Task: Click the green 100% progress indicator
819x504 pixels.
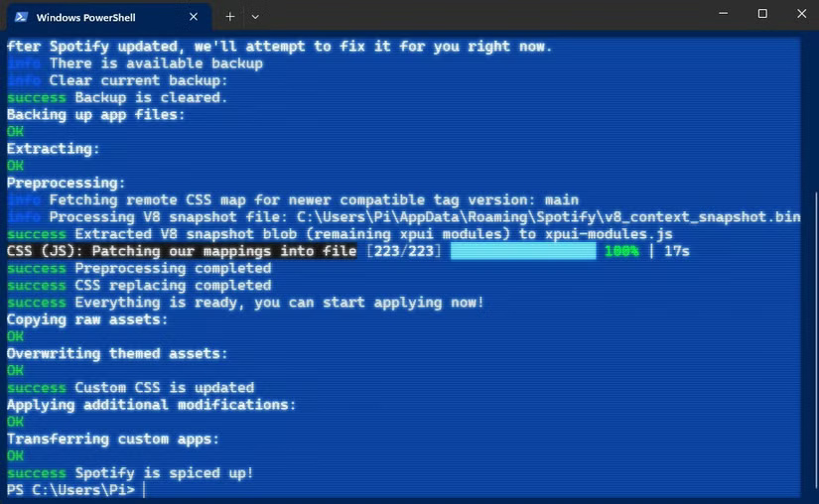Action: (621, 251)
